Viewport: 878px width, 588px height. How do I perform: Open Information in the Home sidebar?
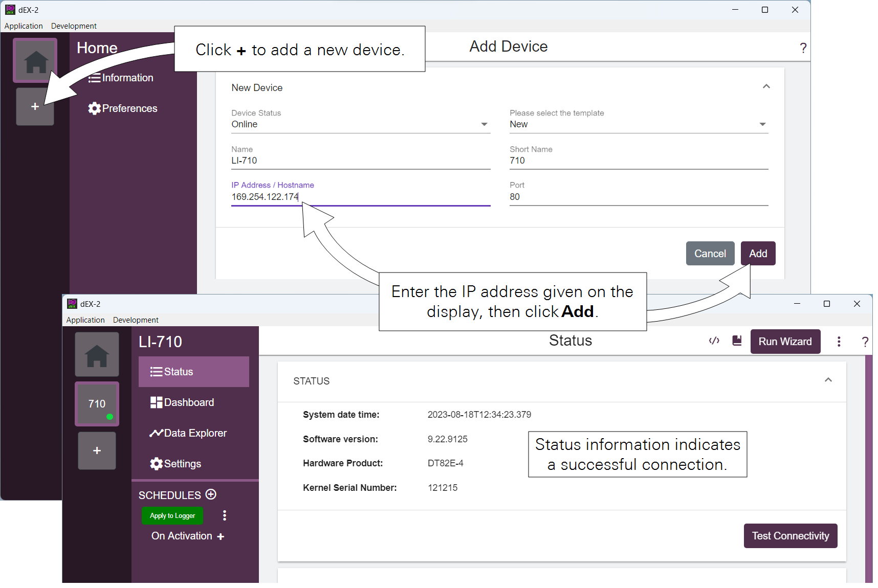click(121, 78)
